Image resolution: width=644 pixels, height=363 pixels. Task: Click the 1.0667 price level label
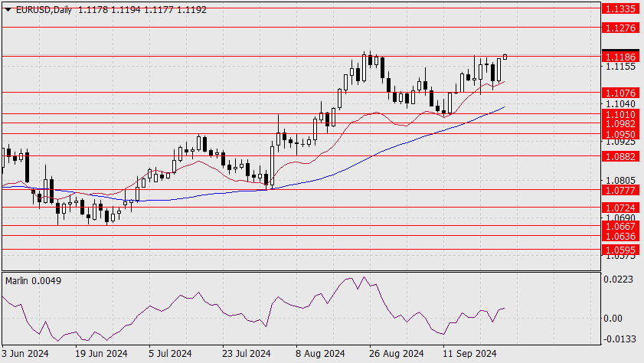point(620,226)
